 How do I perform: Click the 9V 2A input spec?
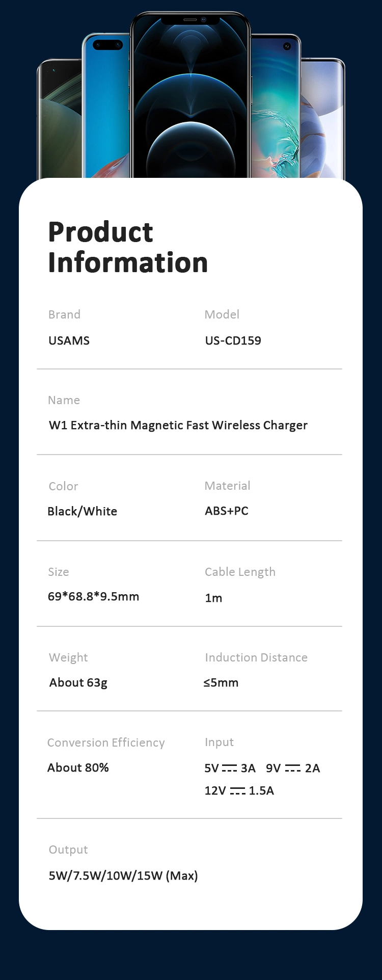click(x=293, y=768)
